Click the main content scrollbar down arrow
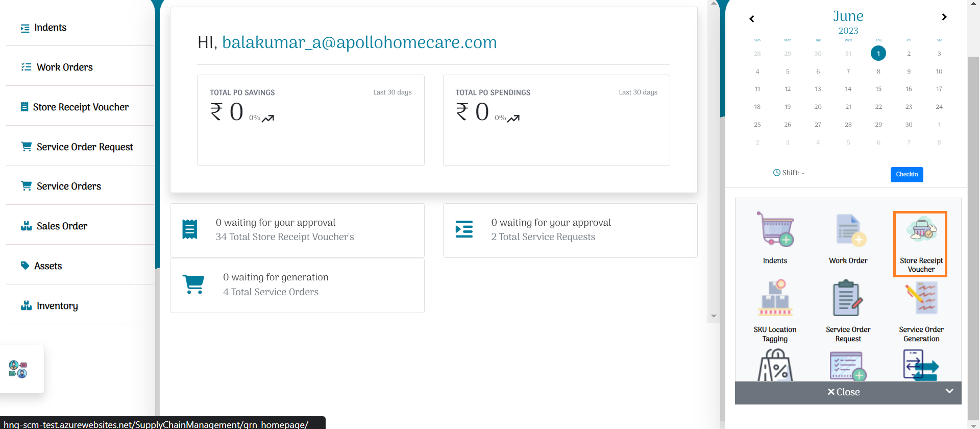This screenshot has height=429, width=980. (x=714, y=316)
